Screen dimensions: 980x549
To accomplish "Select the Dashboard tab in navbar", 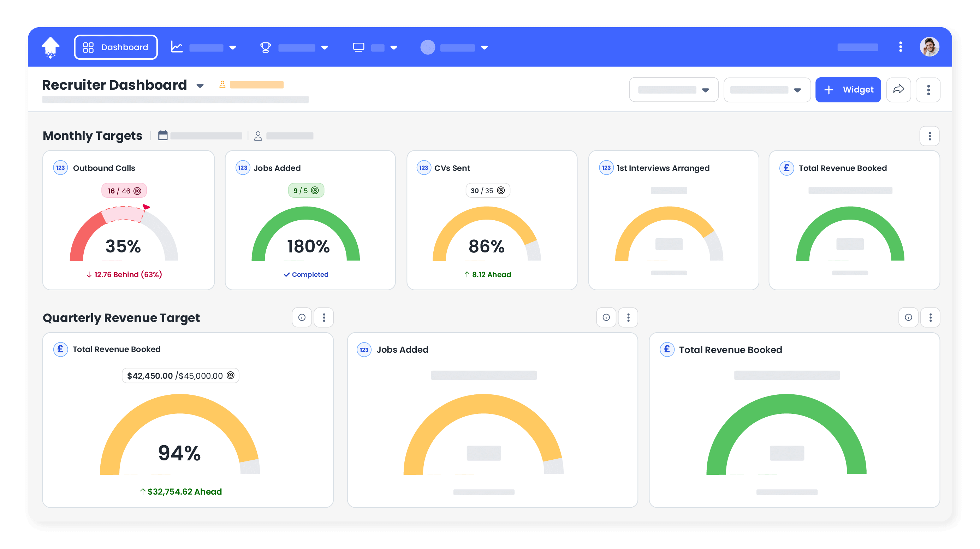I will [x=115, y=47].
